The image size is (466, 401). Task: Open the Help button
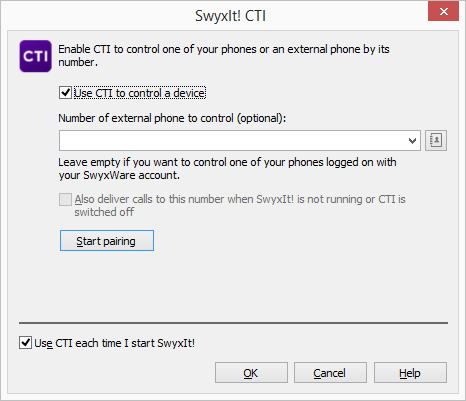coord(410,373)
